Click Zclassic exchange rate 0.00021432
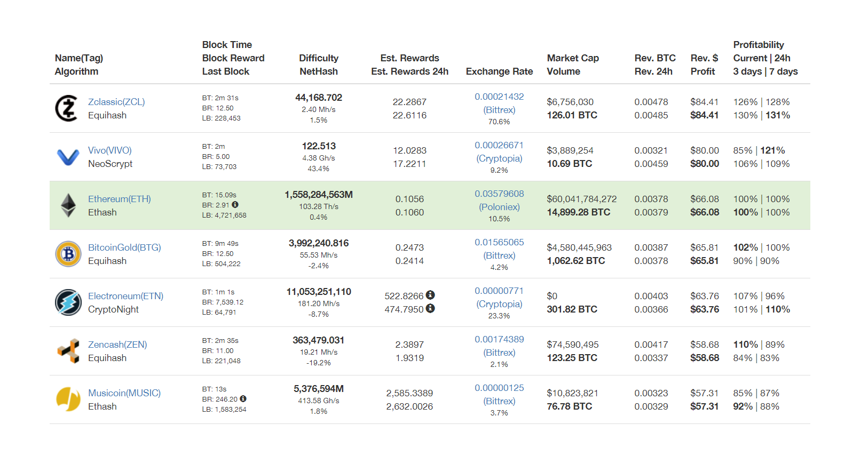This screenshot has height=464, width=868. [499, 97]
